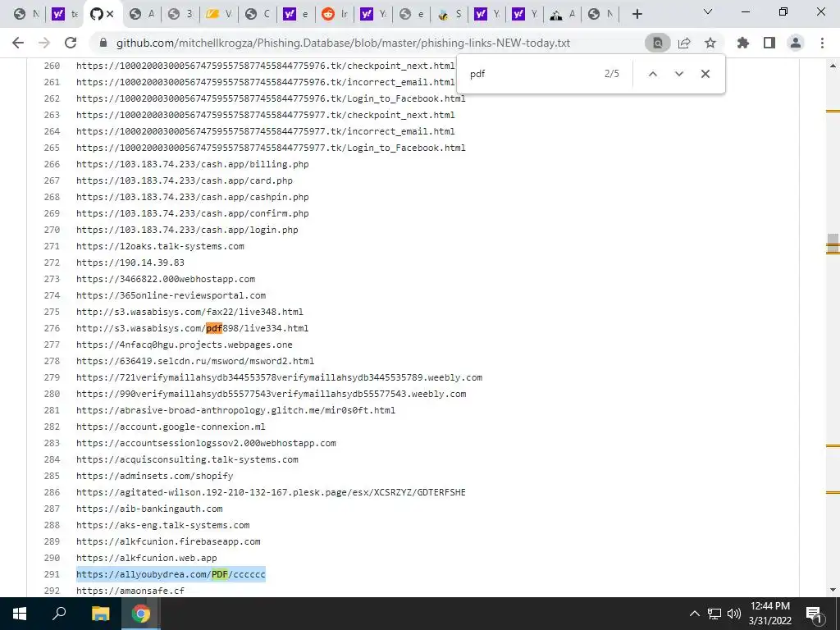The width and height of the screenshot is (840, 630).
Task: Jump to previous find match
Action: [x=652, y=74]
